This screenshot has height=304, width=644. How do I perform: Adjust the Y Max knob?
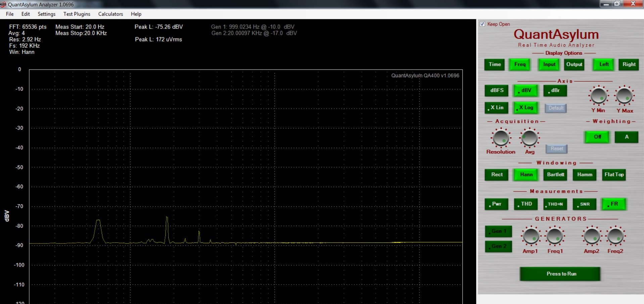pyautogui.click(x=624, y=96)
